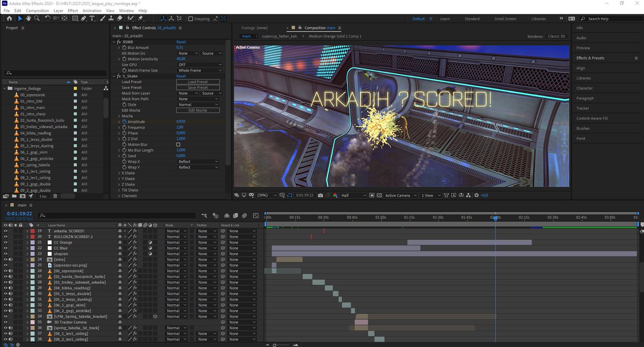Take a snapshot with the camera icon
Viewport: 644px width, 347px height.
click(320, 195)
